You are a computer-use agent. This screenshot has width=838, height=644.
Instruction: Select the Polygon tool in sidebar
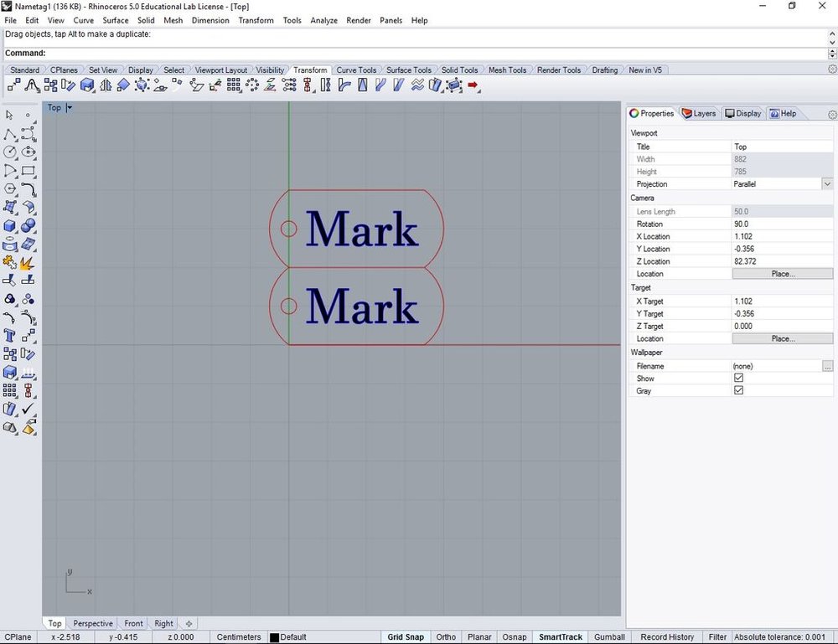click(x=9, y=189)
